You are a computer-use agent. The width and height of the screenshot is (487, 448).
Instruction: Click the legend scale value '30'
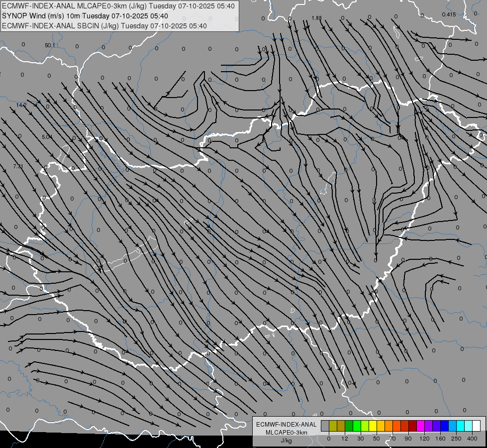[x=361, y=439]
